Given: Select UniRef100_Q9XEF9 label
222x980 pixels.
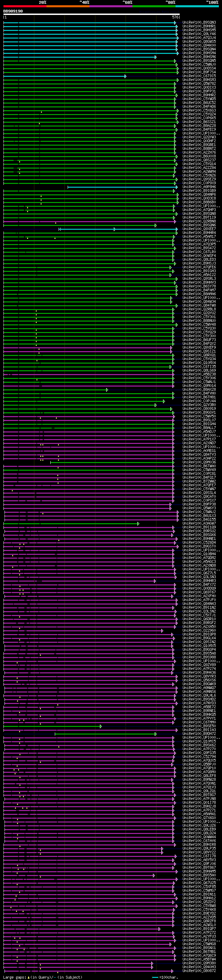Looking at the screenshot, I should click(x=199, y=347).
